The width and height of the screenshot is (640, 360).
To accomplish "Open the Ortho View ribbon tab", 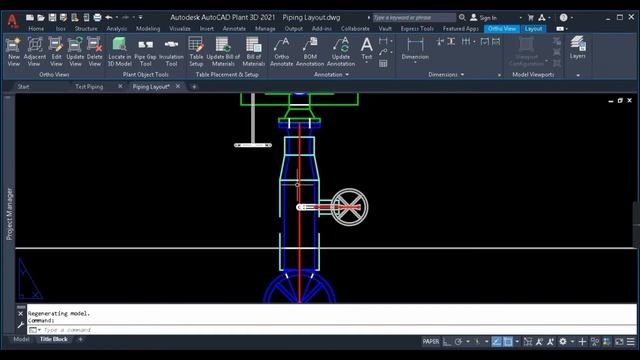I will coord(502,29).
